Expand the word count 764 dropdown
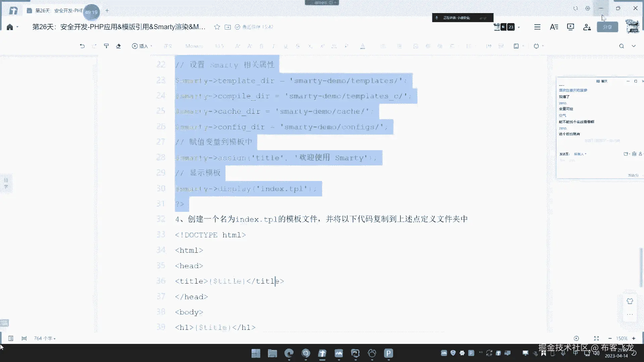Screen dimensions: 644x362 [x=45, y=338]
